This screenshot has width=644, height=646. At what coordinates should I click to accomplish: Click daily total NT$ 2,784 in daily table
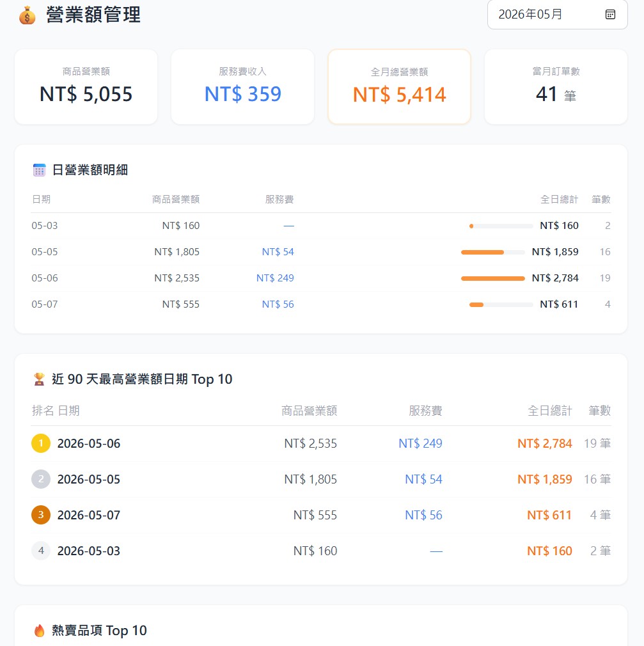click(555, 278)
